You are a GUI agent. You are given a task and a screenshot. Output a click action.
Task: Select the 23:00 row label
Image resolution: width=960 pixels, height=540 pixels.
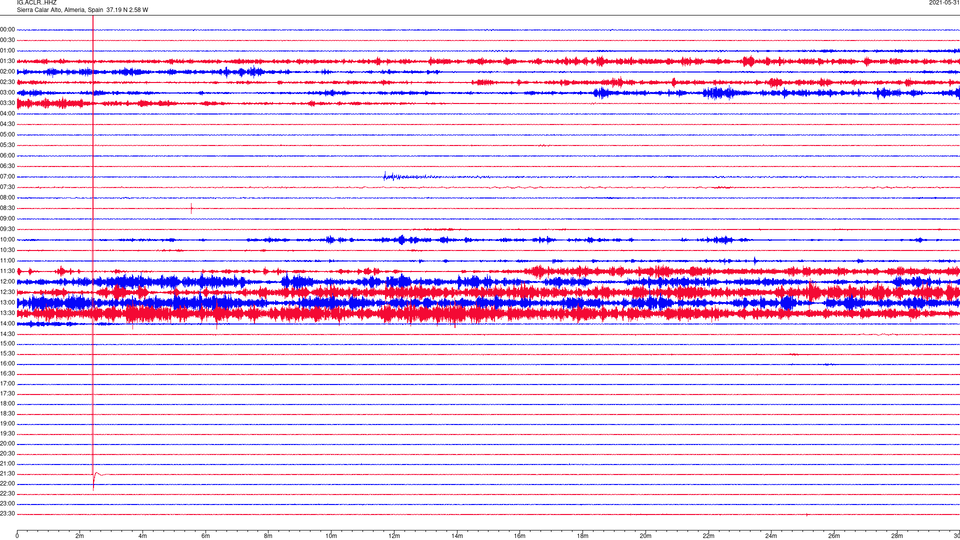pos(7,504)
